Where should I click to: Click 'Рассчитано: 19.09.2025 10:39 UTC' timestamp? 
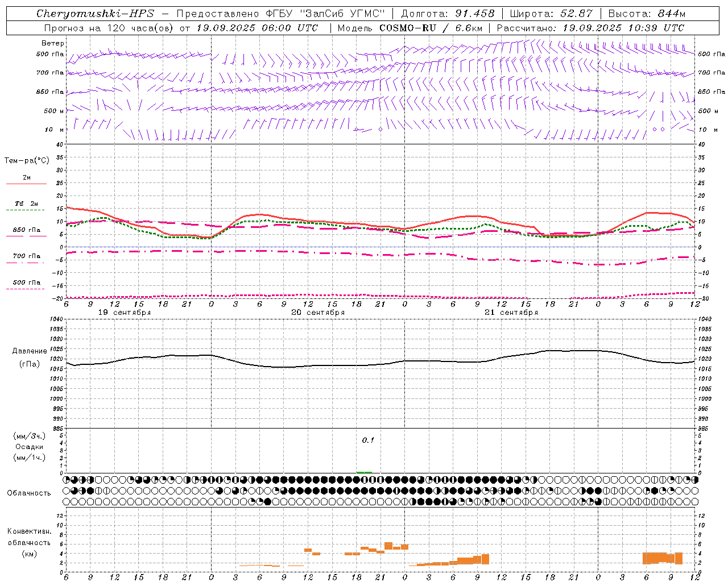point(590,28)
